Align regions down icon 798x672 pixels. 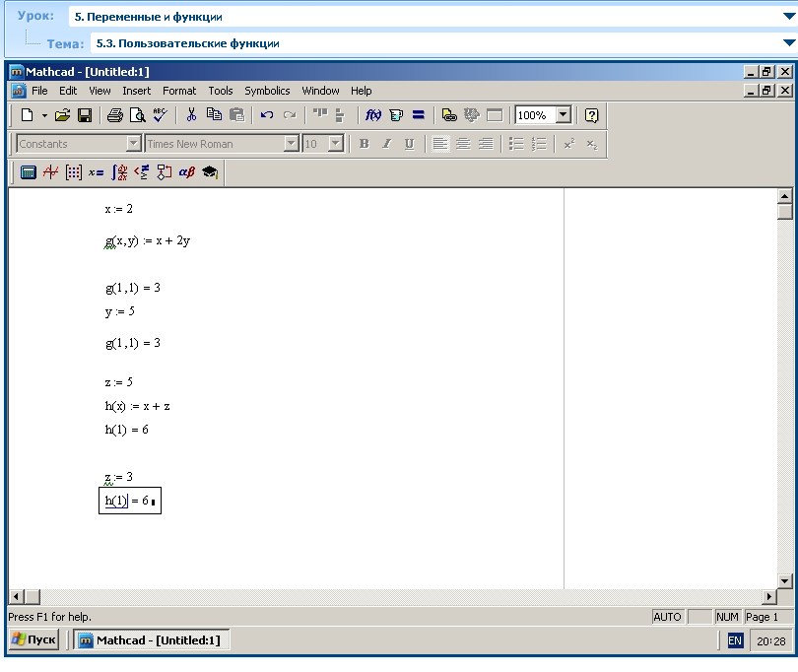point(340,115)
